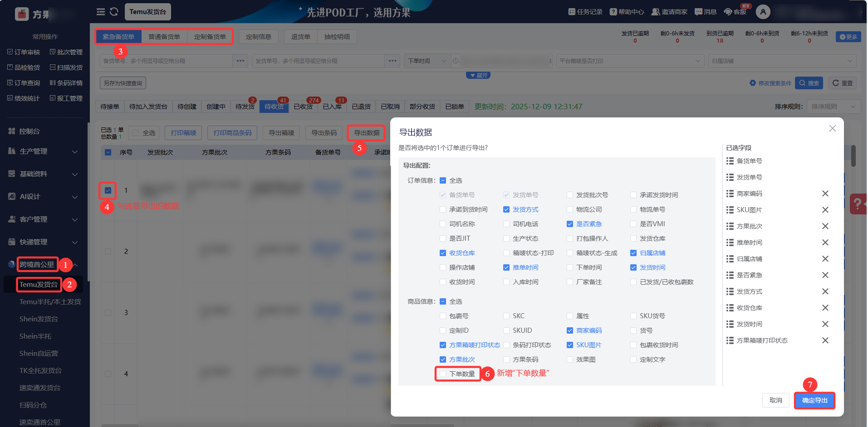This screenshot has height=427, width=868.
Task: Uncheck the 归属店铺 checkbox in export config
Action: (x=633, y=253)
